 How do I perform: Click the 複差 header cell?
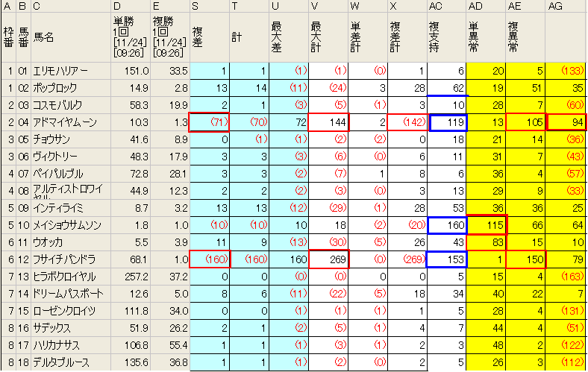[x=209, y=37]
